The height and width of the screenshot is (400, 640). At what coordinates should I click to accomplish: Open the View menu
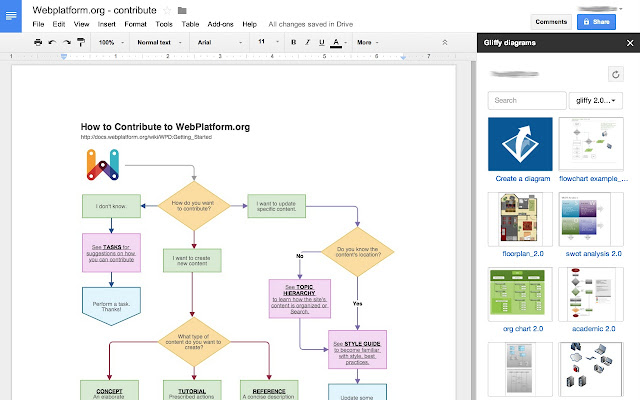point(81,24)
